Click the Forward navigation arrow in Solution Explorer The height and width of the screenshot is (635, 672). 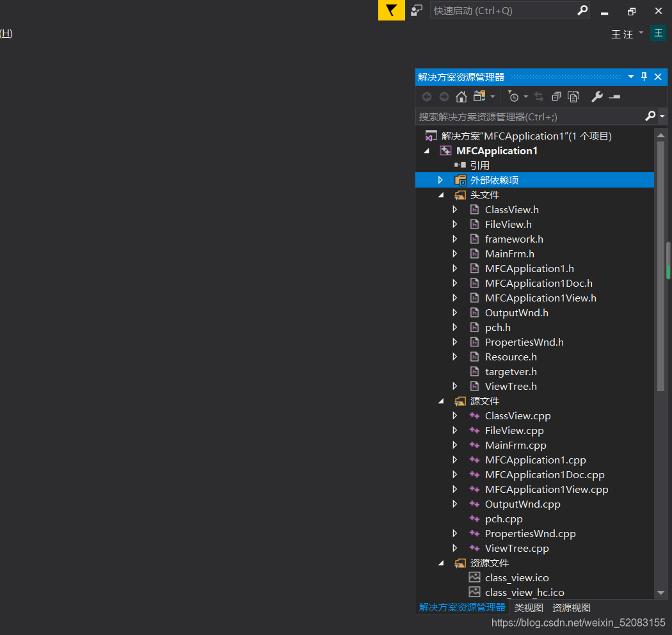(444, 97)
